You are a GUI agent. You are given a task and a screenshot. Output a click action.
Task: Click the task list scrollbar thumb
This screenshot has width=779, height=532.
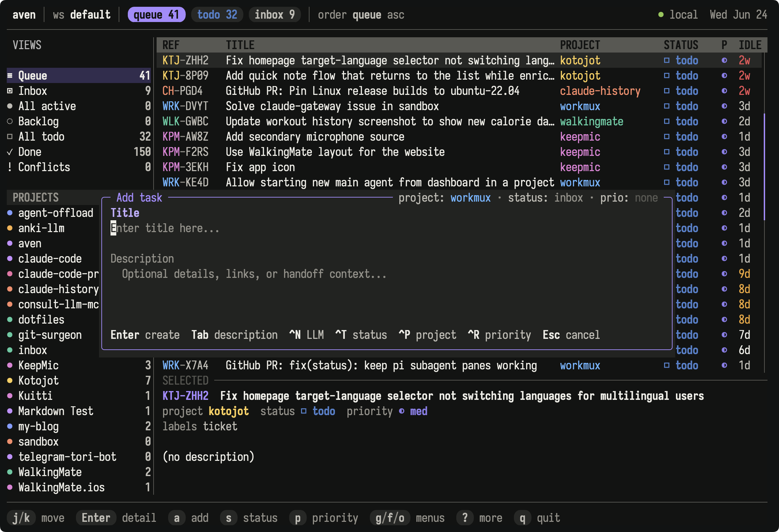(764, 167)
